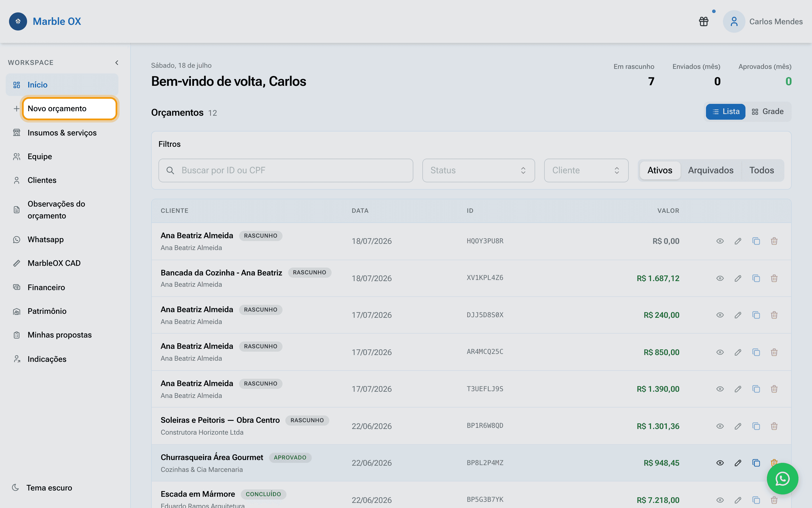Delete budget HQ0Y3PU8R
Viewport: 812px width, 508px height.
[x=774, y=241]
